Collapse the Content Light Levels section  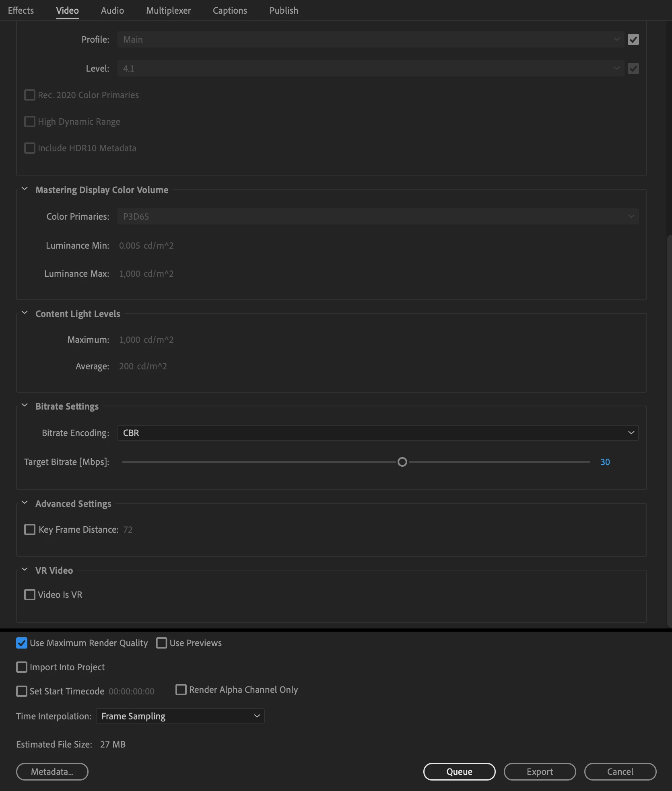coord(25,313)
